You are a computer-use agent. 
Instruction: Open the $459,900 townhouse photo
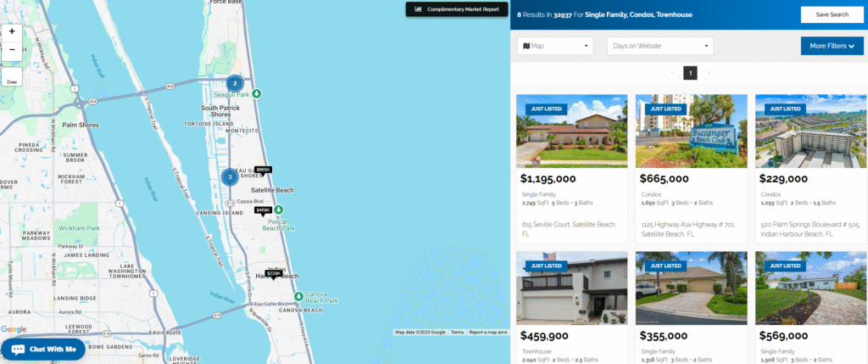572,288
